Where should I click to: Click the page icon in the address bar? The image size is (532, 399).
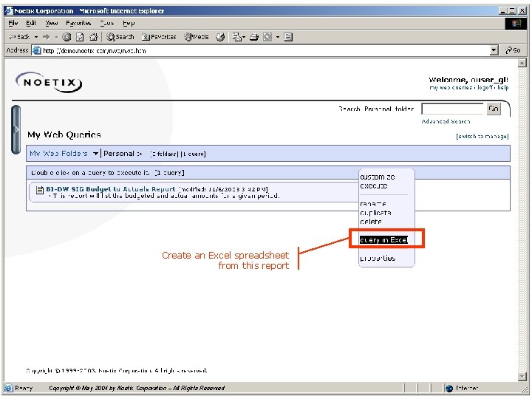(x=36, y=50)
